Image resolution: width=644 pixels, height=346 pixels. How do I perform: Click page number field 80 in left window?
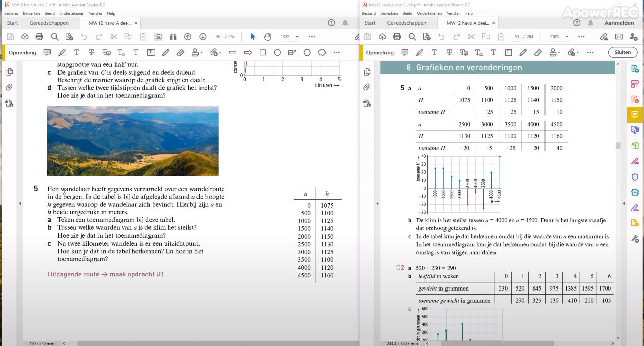tap(218, 37)
